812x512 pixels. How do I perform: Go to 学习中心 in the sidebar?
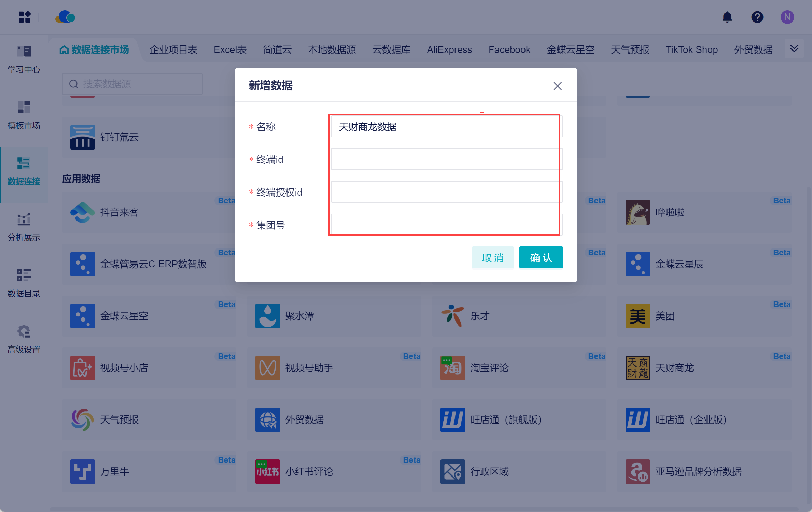[24, 60]
